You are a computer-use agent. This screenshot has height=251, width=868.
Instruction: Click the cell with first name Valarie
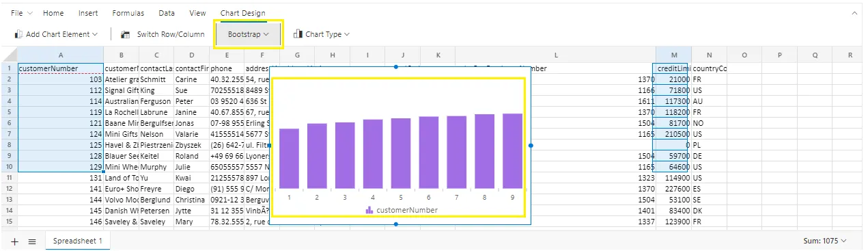[x=191, y=134]
